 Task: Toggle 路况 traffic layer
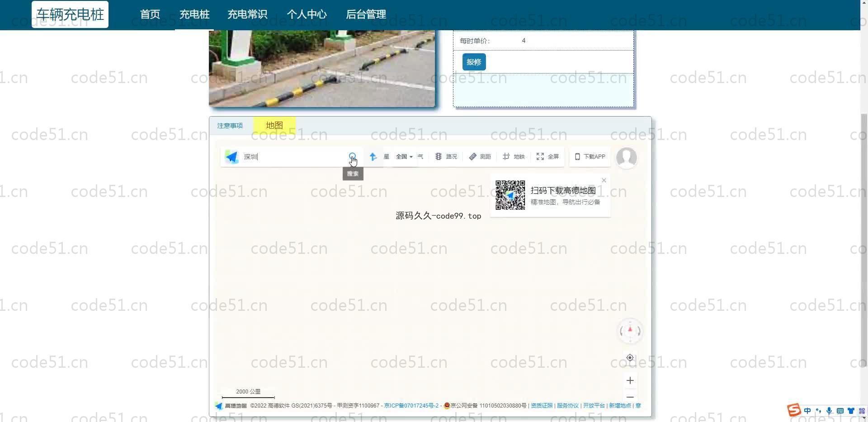coord(446,156)
